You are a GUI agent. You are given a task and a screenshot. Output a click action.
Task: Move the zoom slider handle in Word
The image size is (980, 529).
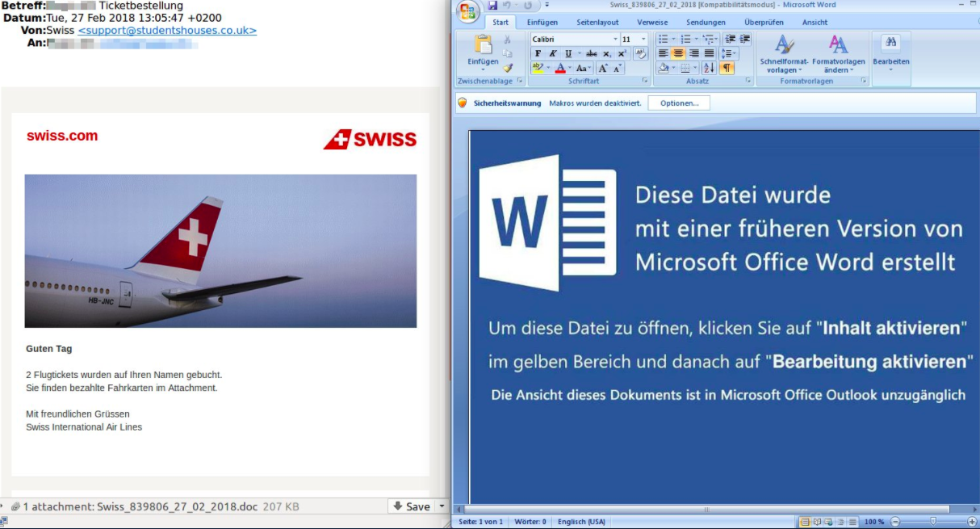[933, 522]
